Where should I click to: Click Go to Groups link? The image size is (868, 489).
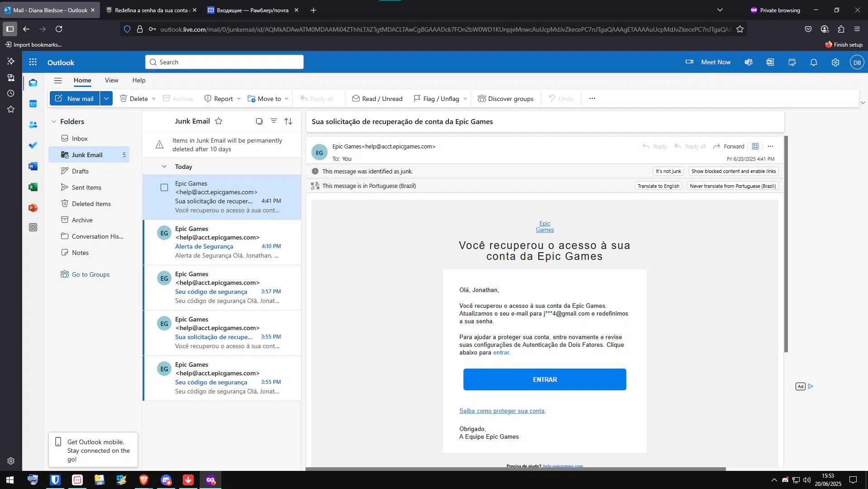coord(91,274)
